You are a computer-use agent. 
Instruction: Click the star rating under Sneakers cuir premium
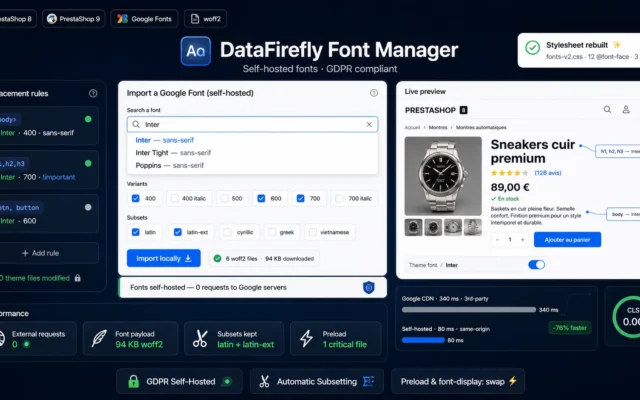click(x=510, y=173)
